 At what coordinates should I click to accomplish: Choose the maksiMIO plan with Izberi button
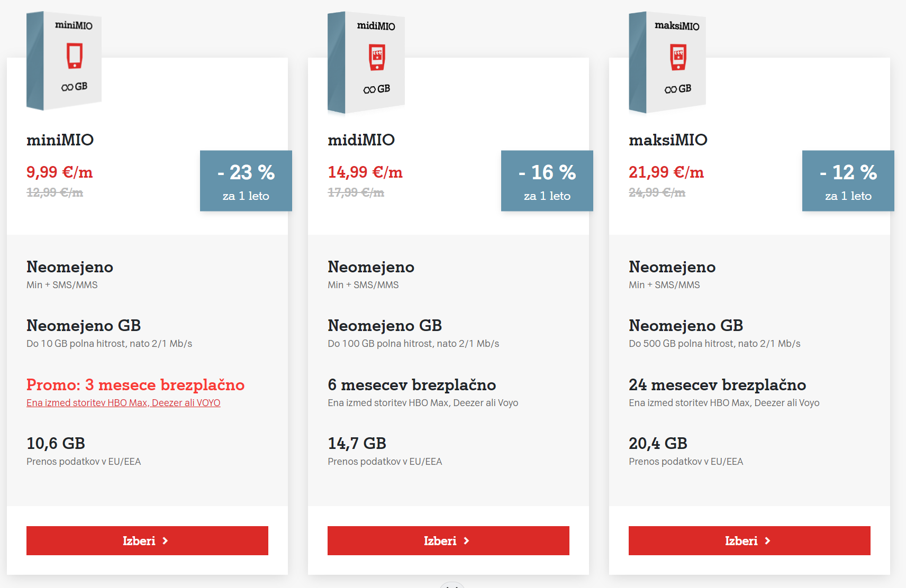749,540
